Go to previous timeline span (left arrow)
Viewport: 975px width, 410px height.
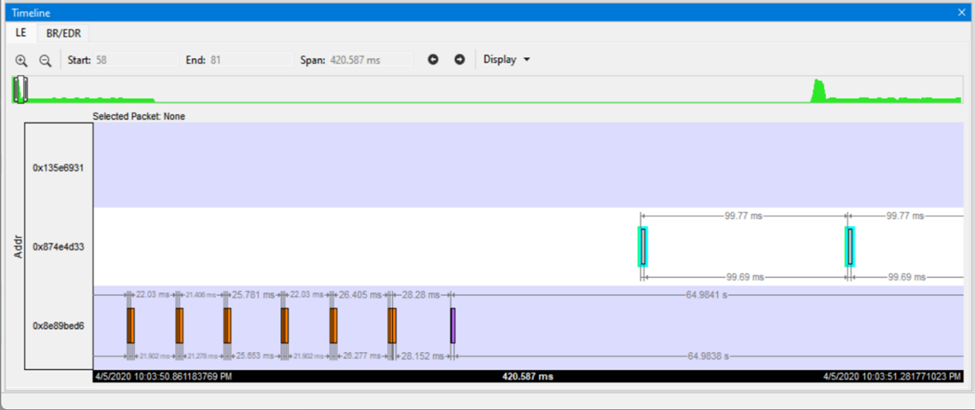pyautogui.click(x=433, y=60)
